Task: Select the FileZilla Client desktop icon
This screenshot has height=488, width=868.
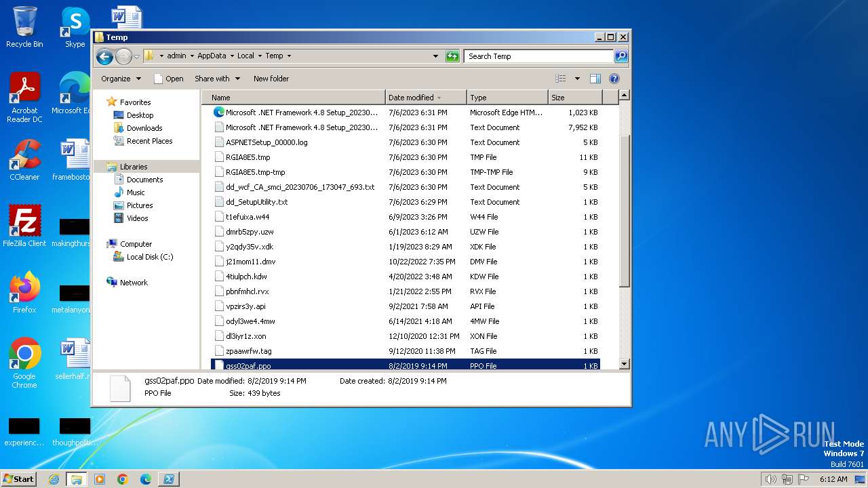Action: coord(24,226)
